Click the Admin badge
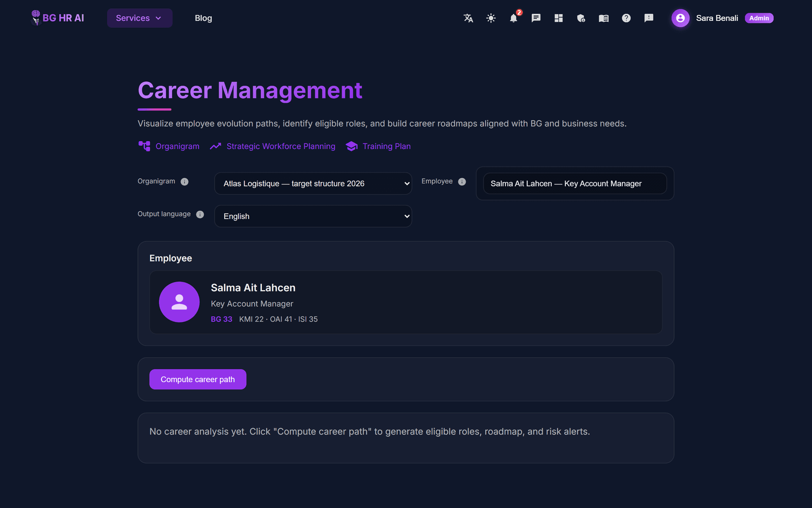The width and height of the screenshot is (812, 508). [759, 18]
